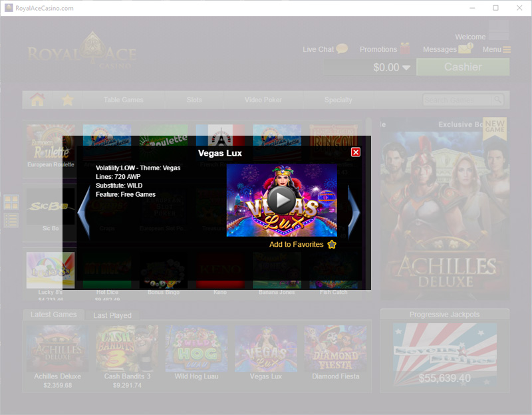Open Live Chat bubble icon
Screen dimensions: 532x415
point(342,49)
